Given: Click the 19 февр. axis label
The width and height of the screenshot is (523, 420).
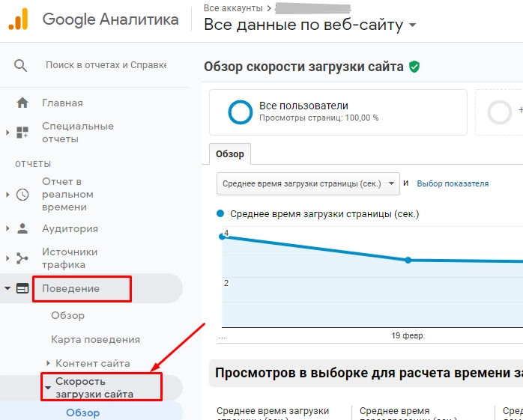Looking at the screenshot, I should (x=408, y=335).
